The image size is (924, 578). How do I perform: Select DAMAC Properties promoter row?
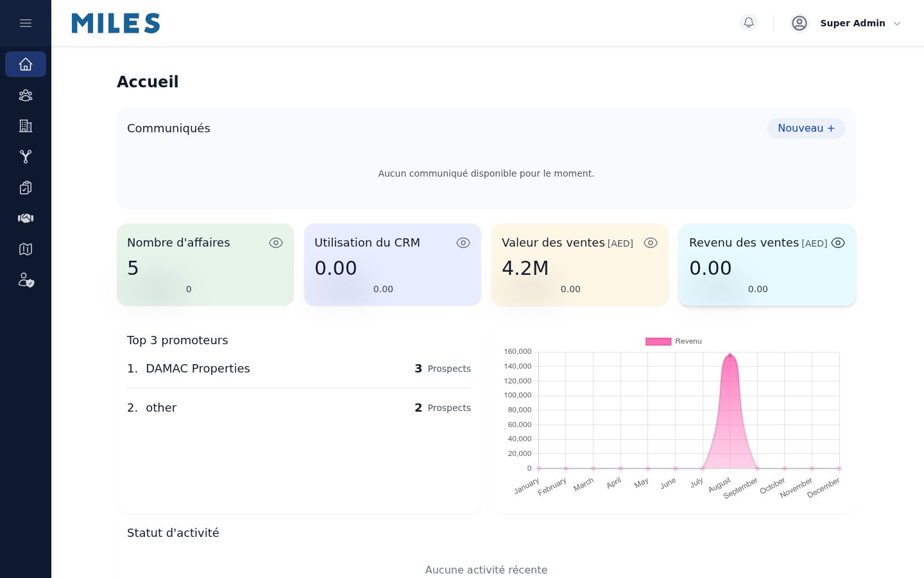299,369
